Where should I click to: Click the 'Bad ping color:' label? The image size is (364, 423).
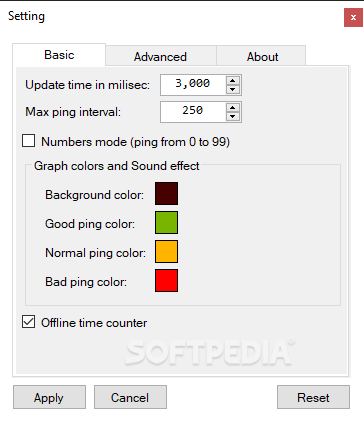[x=86, y=282]
